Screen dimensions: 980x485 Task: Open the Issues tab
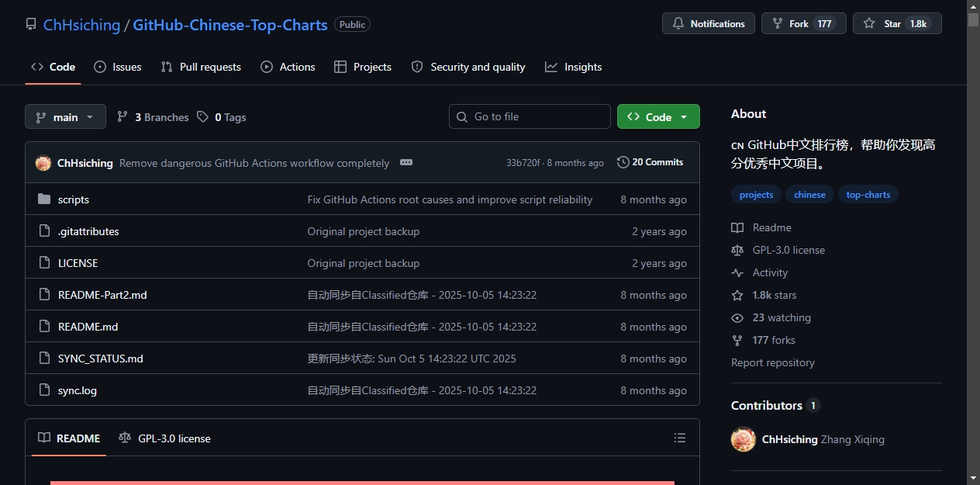click(x=118, y=67)
